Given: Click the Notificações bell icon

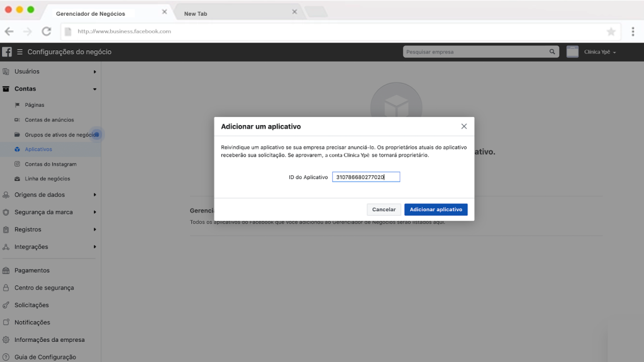Looking at the screenshot, I should pyautogui.click(x=8, y=322).
